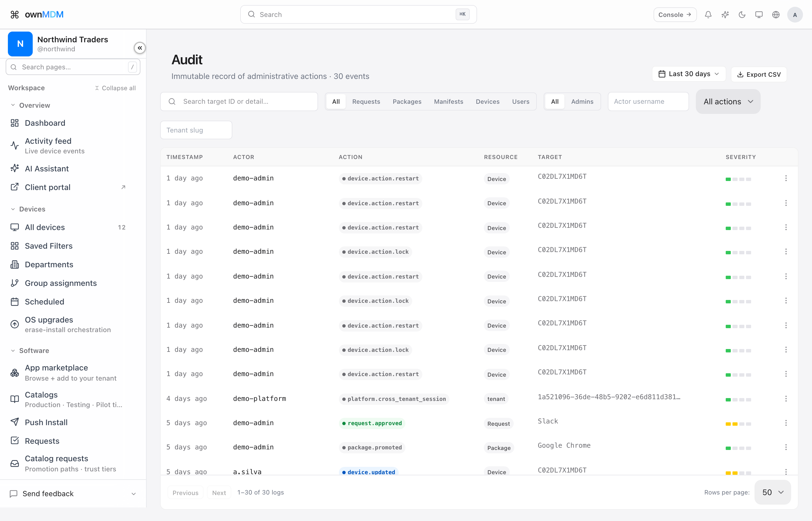812x521 pixels.
Task: Open App marketplace
Action: pos(68,372)
